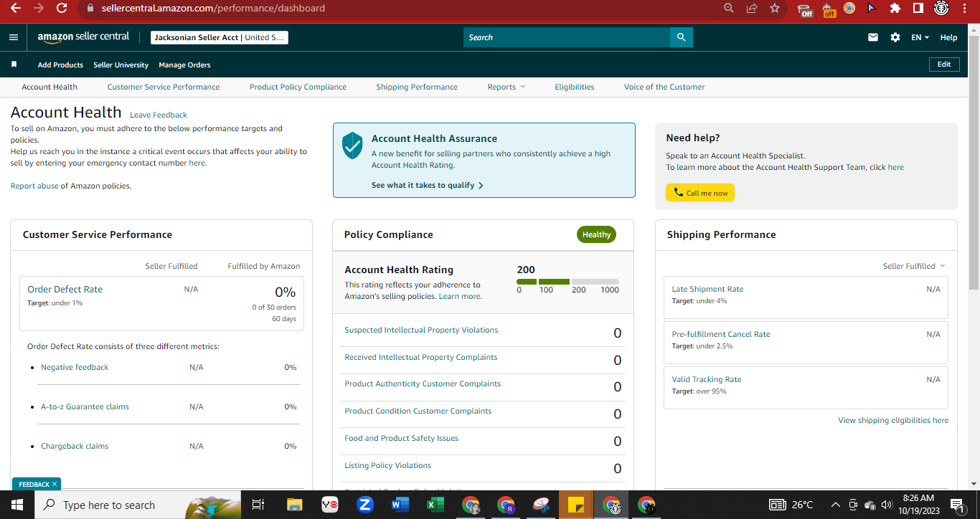
Task: Show hidden system tray icons
Action: pyautogui.click(x=836, y=505)
